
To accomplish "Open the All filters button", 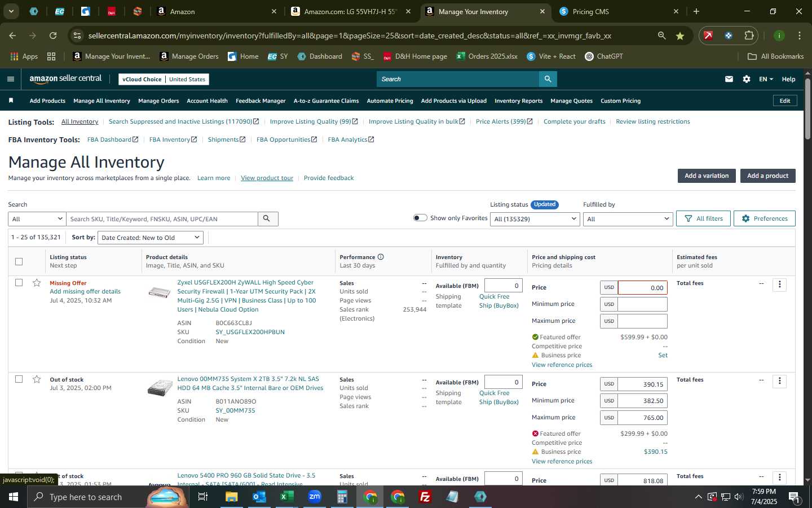I will tap(703, 218).
